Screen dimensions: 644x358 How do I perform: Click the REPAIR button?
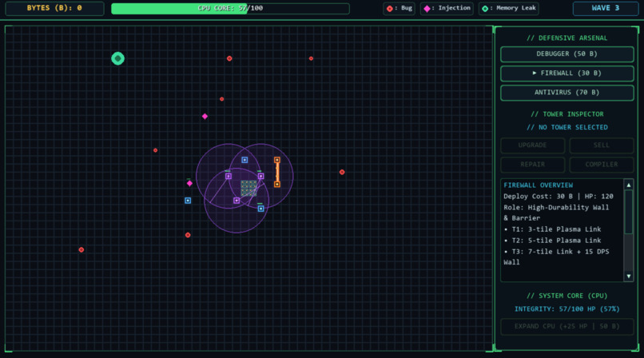(533, 165)
